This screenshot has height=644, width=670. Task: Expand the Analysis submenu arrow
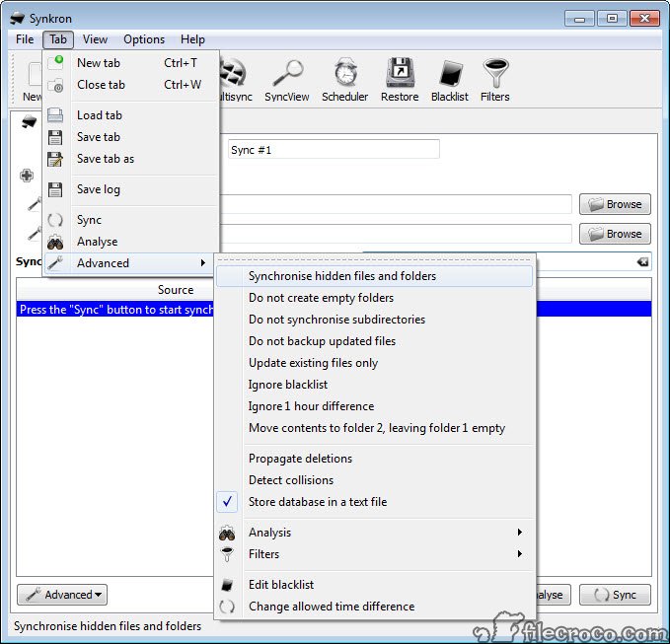(x=520, y=533)
